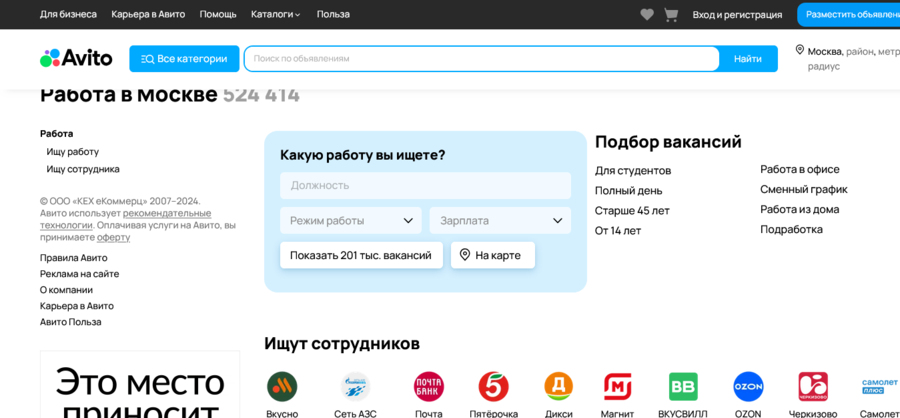Click Показать 201 тыс. вакансий
The width and height of the screenshot is (900, 418).
361,256
